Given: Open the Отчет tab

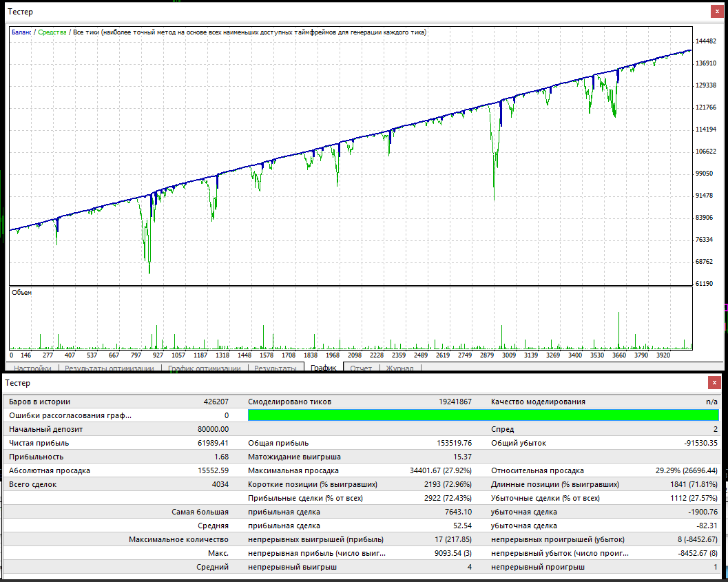Looking at the screenshot, I should (x=361, y=368).
